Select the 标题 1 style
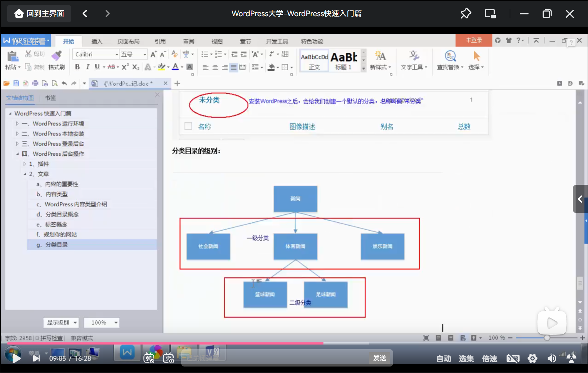The height and width of the screenshot is (373, 588). pos(344,61)
